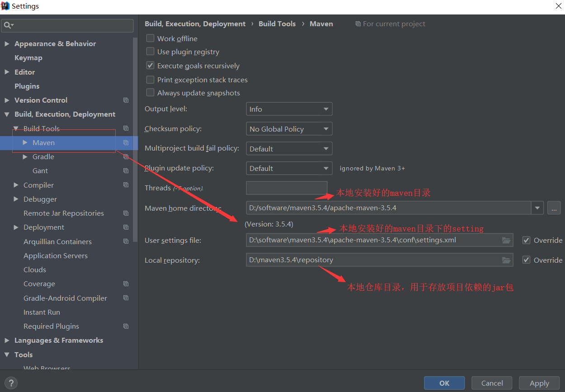Click project-level icon beside Arquillian Containers
This screenshot has height=392, width=565.
pos(126,242)
